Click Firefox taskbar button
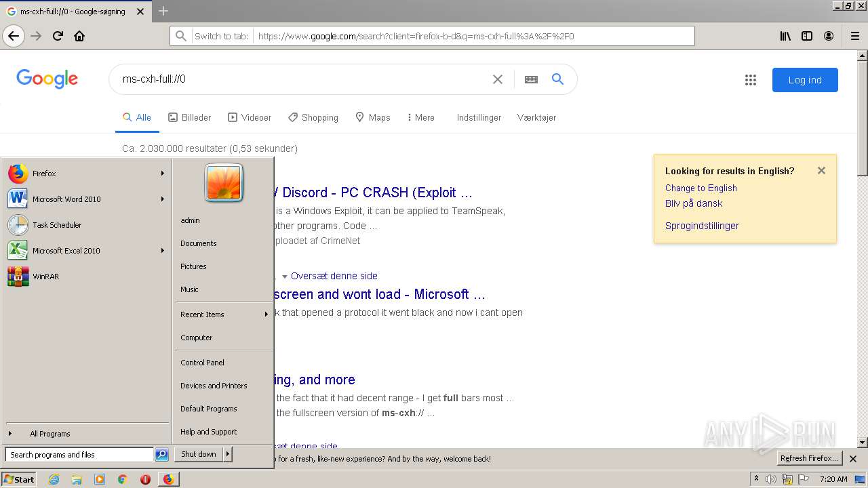This screenshot has height=488, width=868. click(x=168, y=479)
